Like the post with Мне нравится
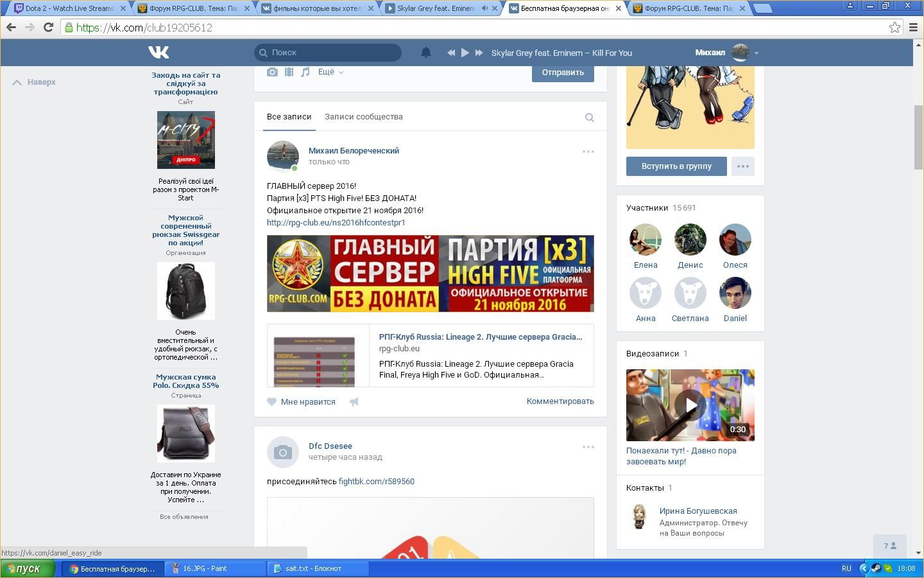The image size is (924, 578). (302, 401)
